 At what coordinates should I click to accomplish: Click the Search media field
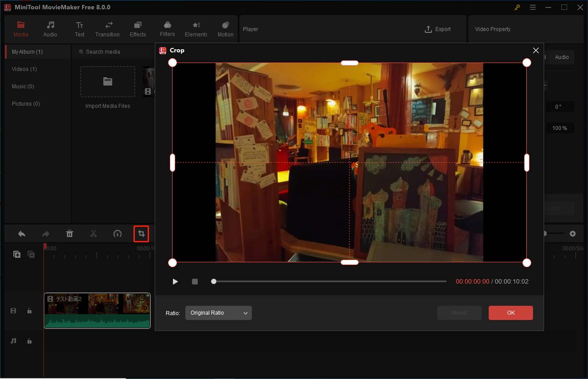pos(115,52)
